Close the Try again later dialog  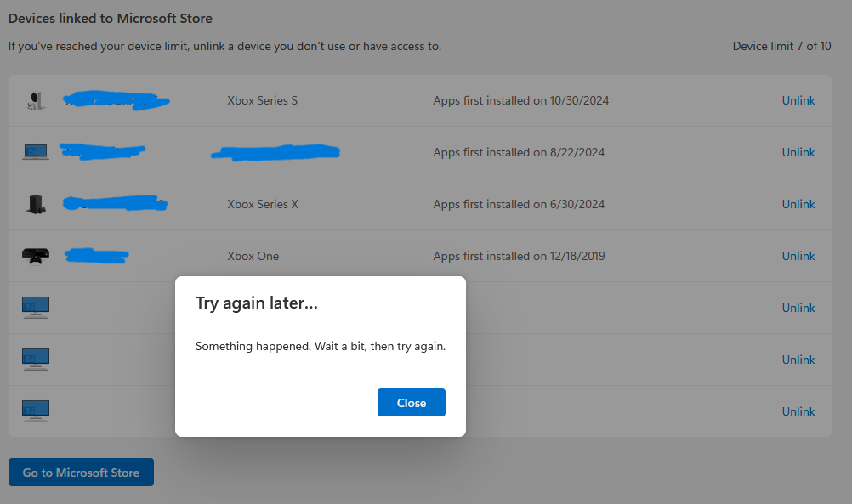pyautogui.click(x=411, y=402)
